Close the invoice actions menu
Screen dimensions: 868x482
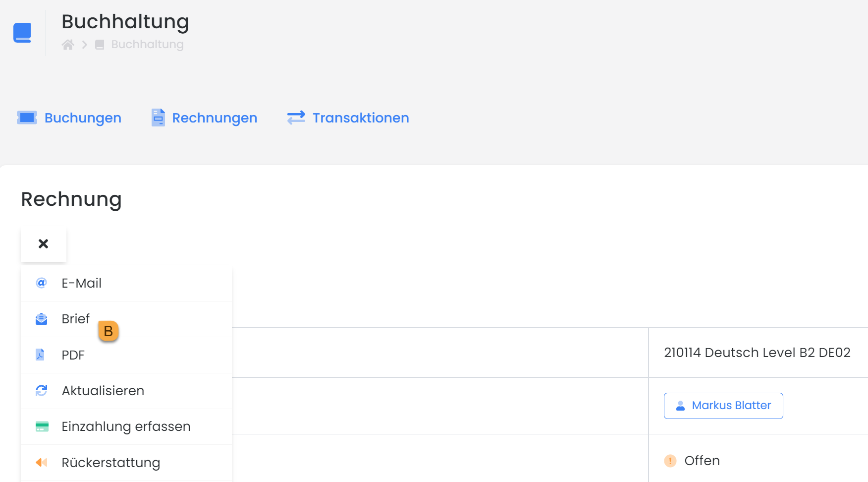coord(44,243)
